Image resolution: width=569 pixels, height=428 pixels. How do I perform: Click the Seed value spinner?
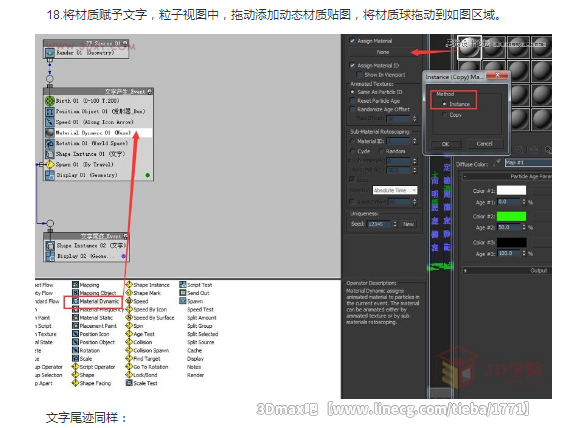tap(395, 224)
